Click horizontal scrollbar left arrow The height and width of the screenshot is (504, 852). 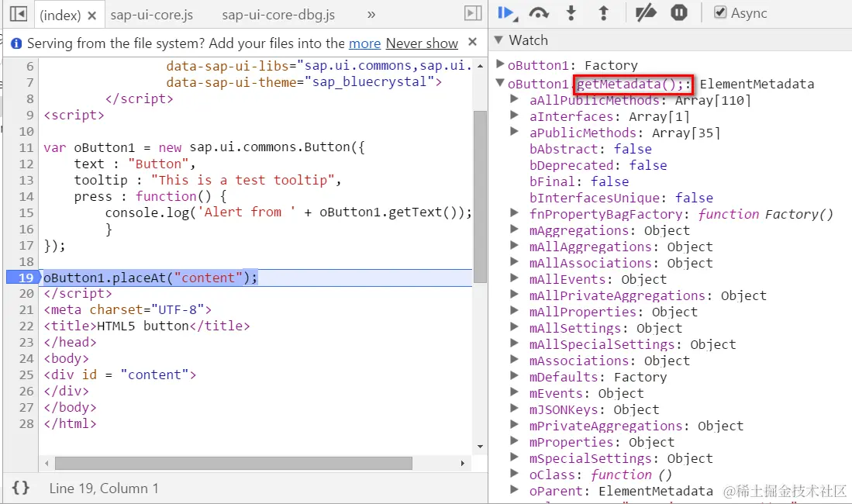point(47,463)
